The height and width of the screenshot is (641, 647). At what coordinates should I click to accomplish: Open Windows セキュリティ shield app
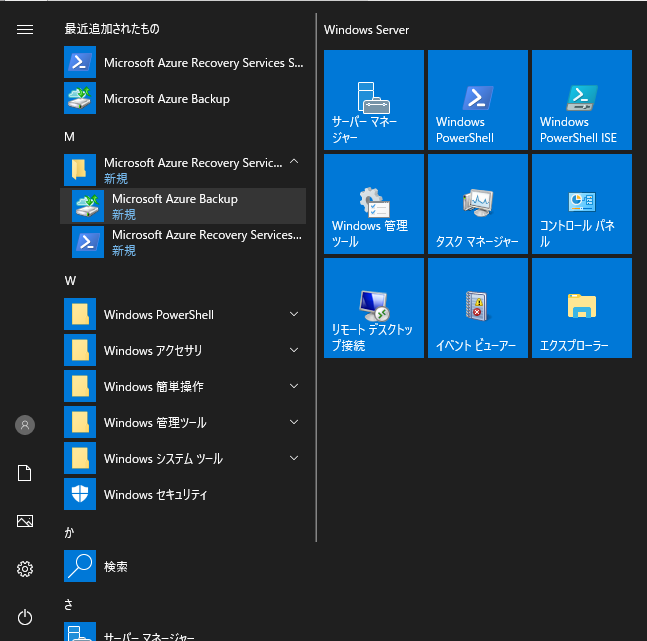click(185, 494)
